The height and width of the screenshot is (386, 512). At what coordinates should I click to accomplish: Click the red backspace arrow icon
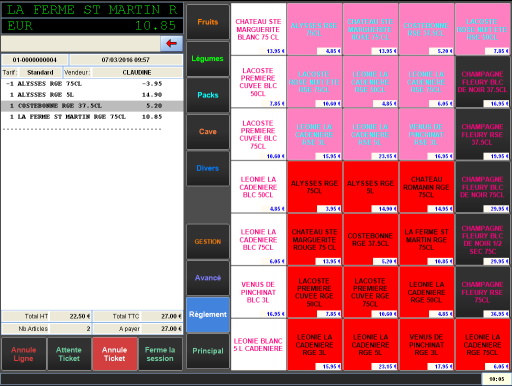(x=171, y=43)
